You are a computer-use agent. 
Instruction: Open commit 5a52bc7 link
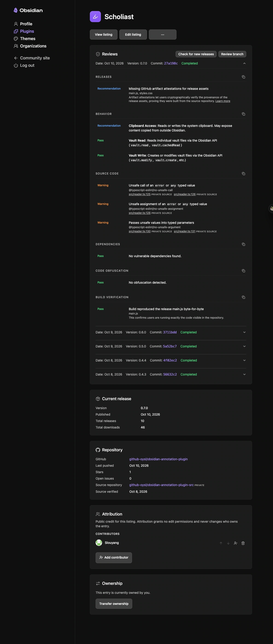click(170, 347)
